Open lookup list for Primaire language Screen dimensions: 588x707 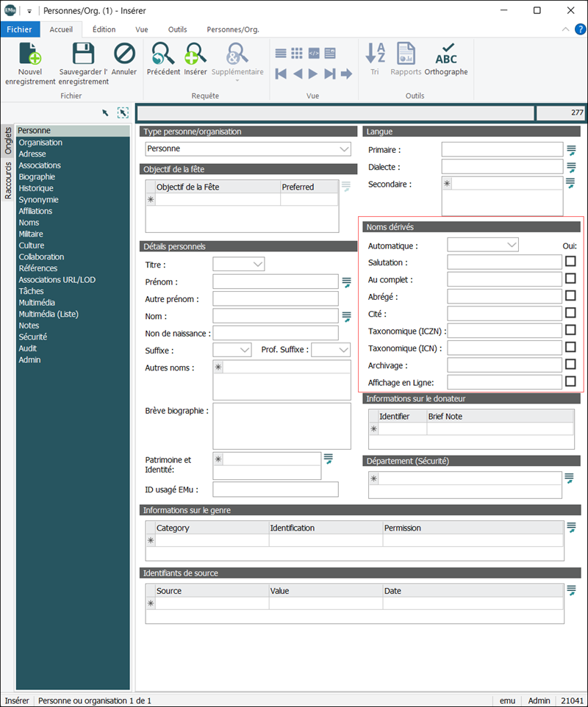(x=571, y=150)
